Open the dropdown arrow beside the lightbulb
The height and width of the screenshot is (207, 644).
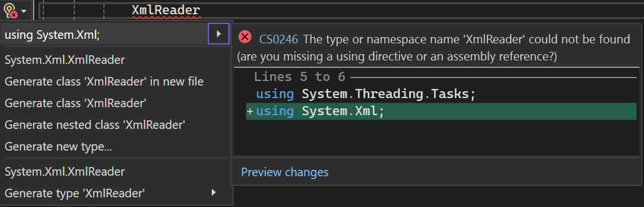[x=24, y=11]
